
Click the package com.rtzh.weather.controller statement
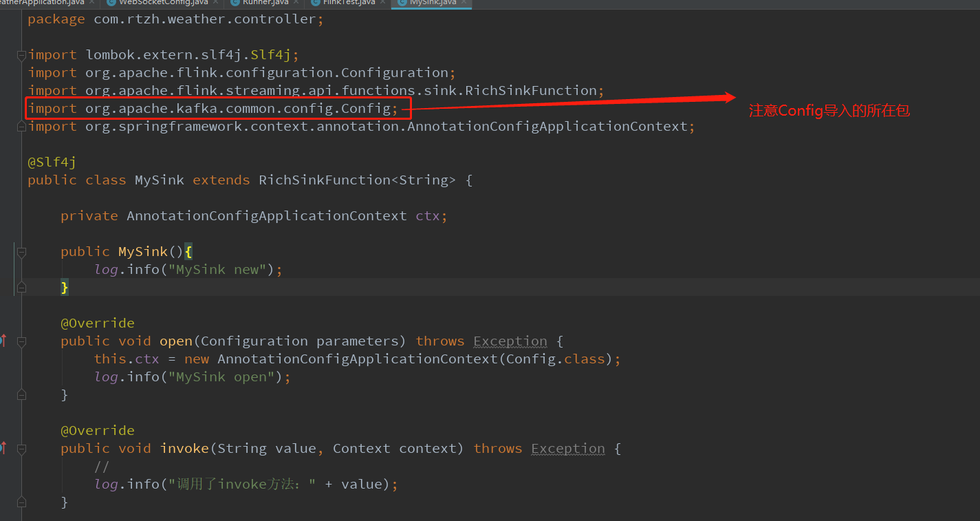pyautogui.click(x=175, y=19)
